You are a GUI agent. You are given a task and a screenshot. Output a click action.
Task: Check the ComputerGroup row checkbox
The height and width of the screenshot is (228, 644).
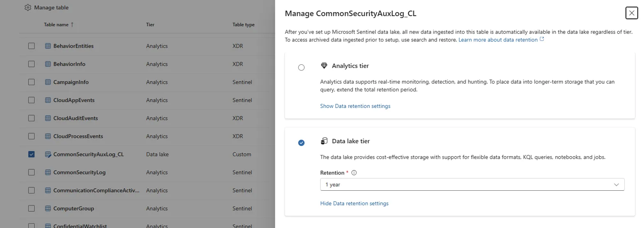32,208
